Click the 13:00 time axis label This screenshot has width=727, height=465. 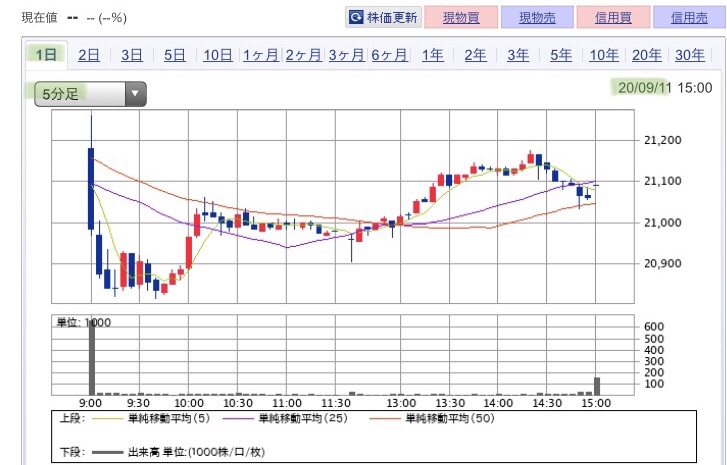coord(402,403)
